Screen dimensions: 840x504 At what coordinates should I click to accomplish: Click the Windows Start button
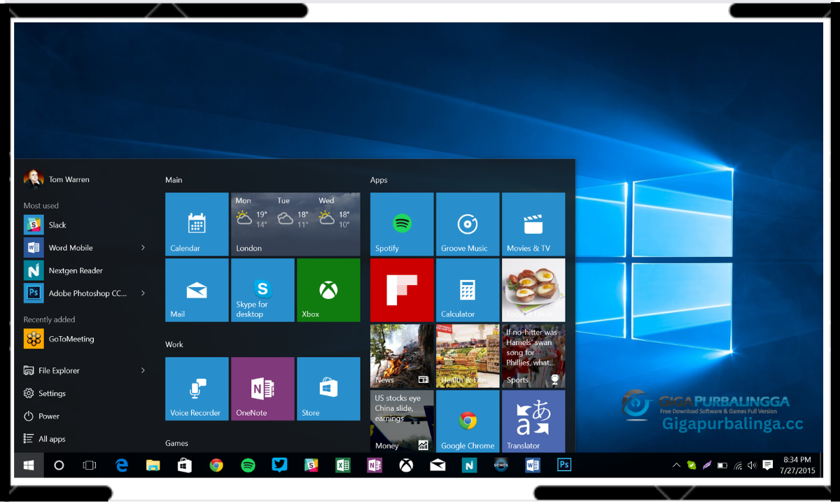(x=29, y=465)
